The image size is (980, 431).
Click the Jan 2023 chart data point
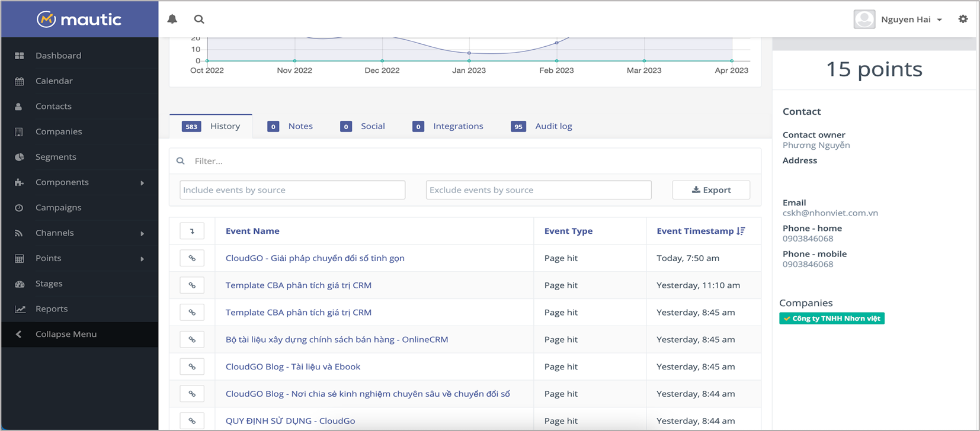coord(469,53)
